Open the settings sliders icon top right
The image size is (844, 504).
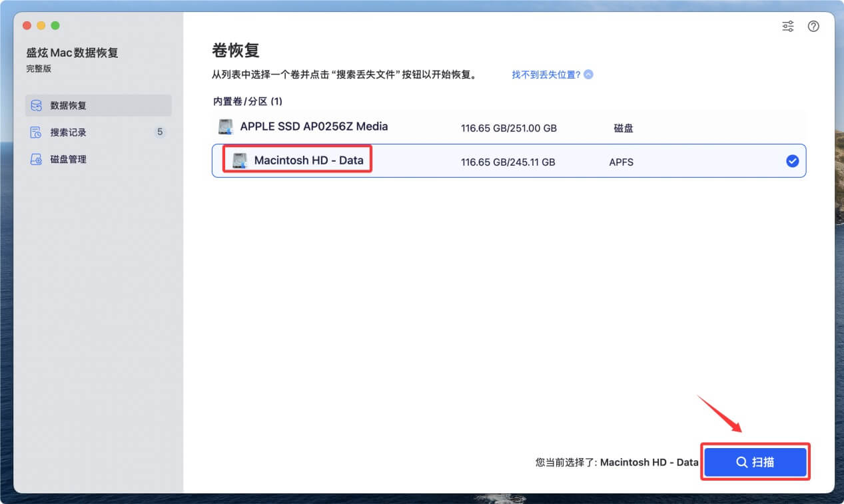coord(787,25)
